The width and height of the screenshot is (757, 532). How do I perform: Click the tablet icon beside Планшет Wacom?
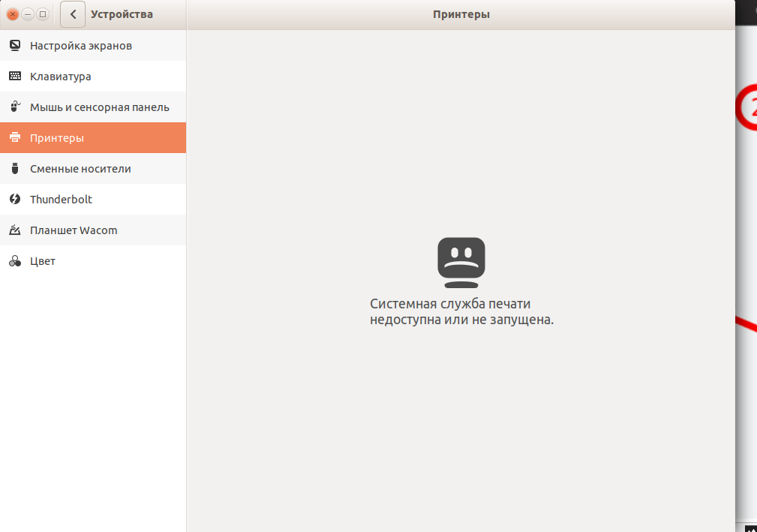(x=14, y=230)
